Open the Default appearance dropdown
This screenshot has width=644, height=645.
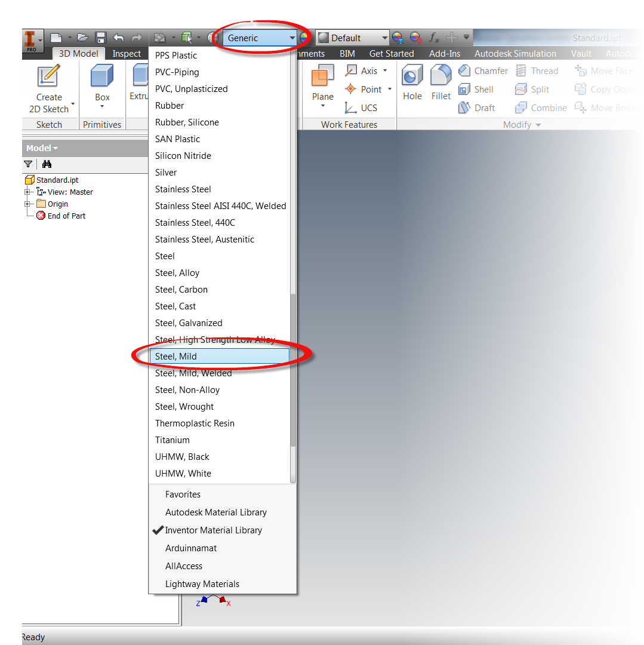(353, 38)
